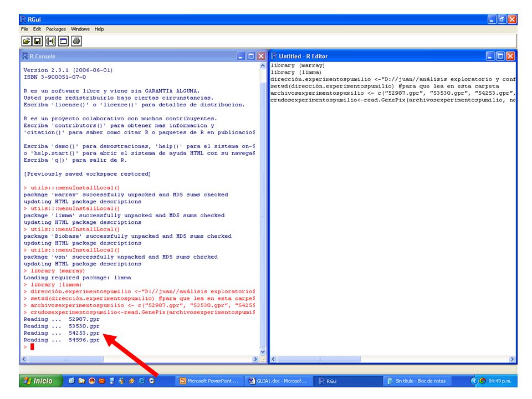Switch to Sin título Bloc de notas

(417, 381)
